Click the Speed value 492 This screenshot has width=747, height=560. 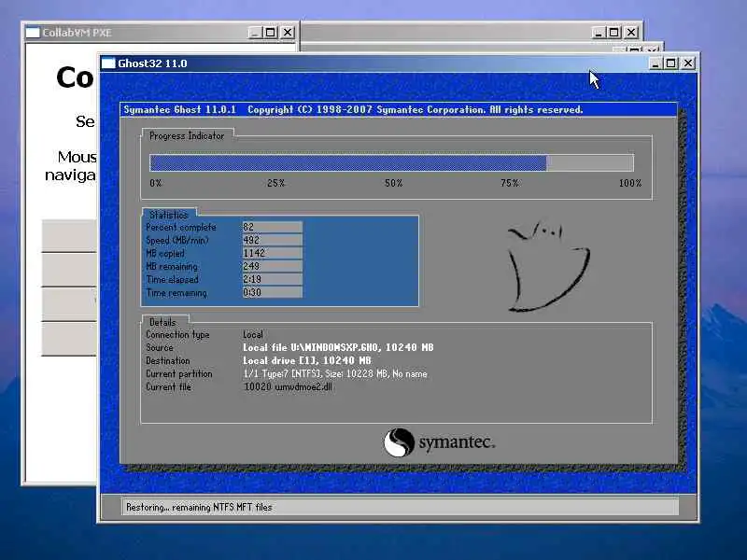(x=272, y=240)
